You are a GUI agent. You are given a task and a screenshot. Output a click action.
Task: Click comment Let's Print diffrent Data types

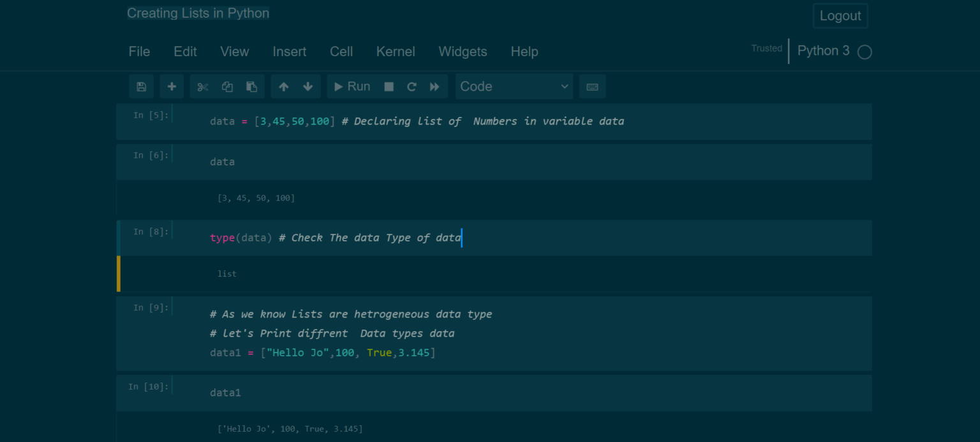[x=332, y=333]
